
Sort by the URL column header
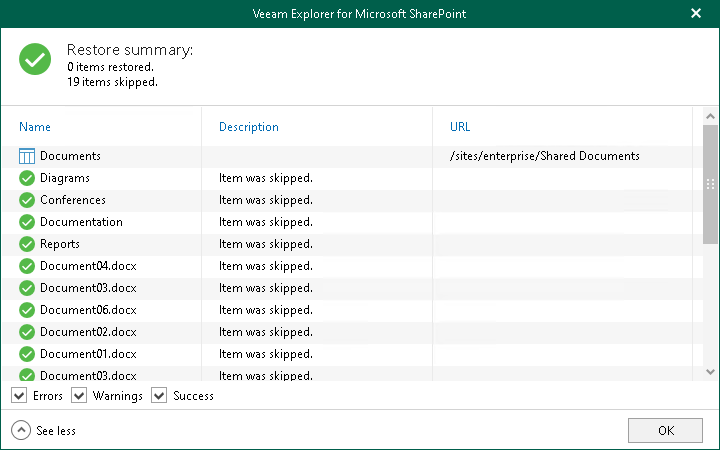click(x=460, y=127)
